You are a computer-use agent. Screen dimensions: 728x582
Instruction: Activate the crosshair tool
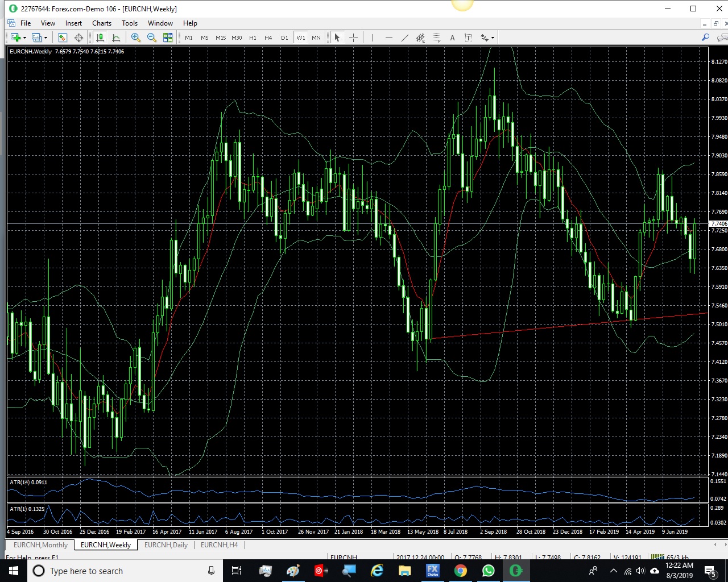coord(353,38)
